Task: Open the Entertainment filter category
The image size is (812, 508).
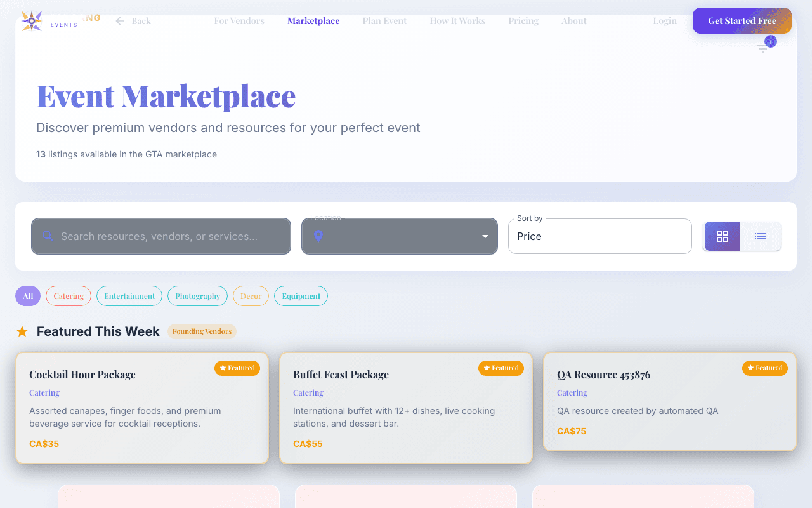Action: point(129,296)
